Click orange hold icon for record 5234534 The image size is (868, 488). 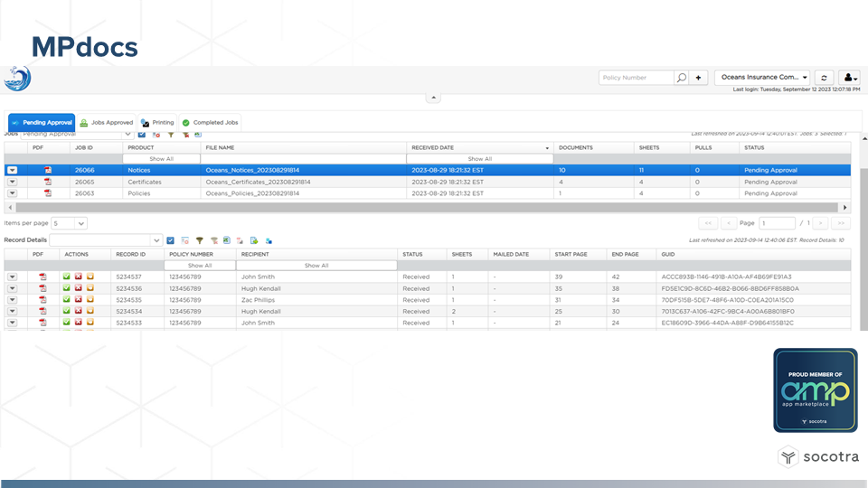point(90,311)
